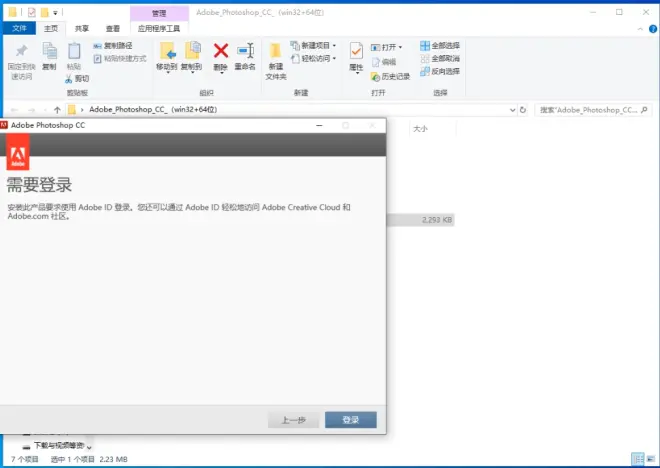Click the Adobe logo in installer

click(x=18, y=152)
